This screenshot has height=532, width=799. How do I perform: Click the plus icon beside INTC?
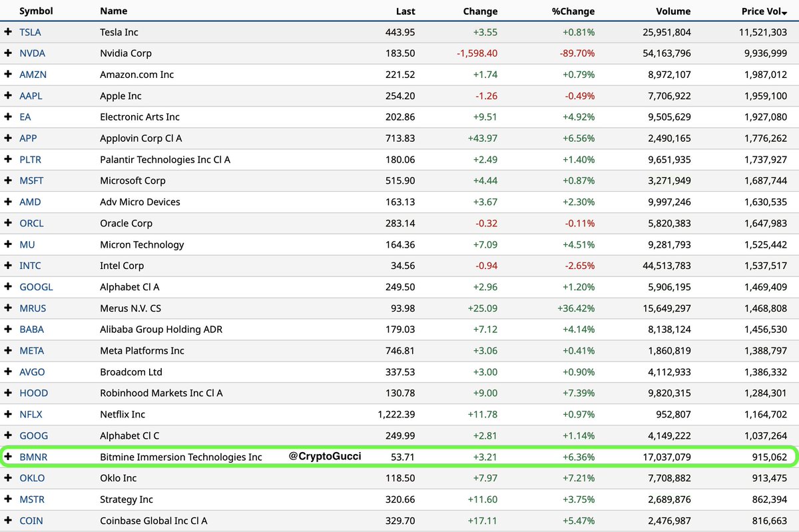(8, 266)
